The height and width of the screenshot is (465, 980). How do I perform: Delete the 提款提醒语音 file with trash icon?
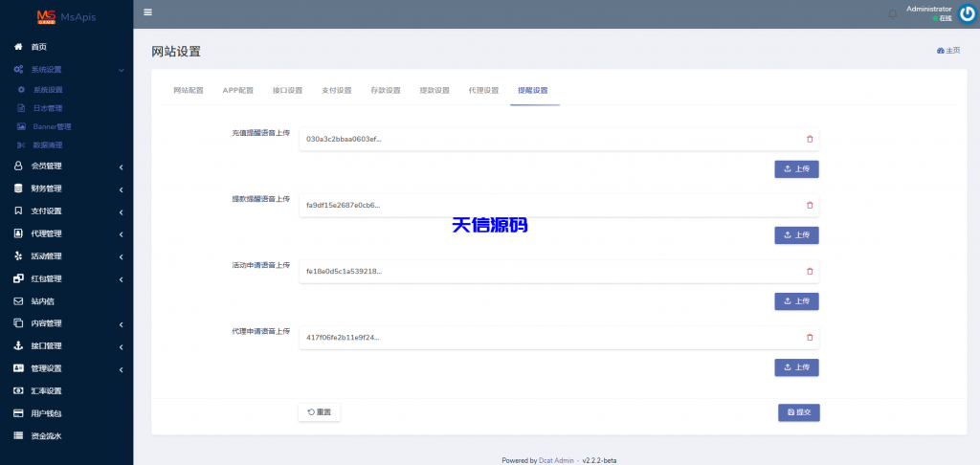810,205
